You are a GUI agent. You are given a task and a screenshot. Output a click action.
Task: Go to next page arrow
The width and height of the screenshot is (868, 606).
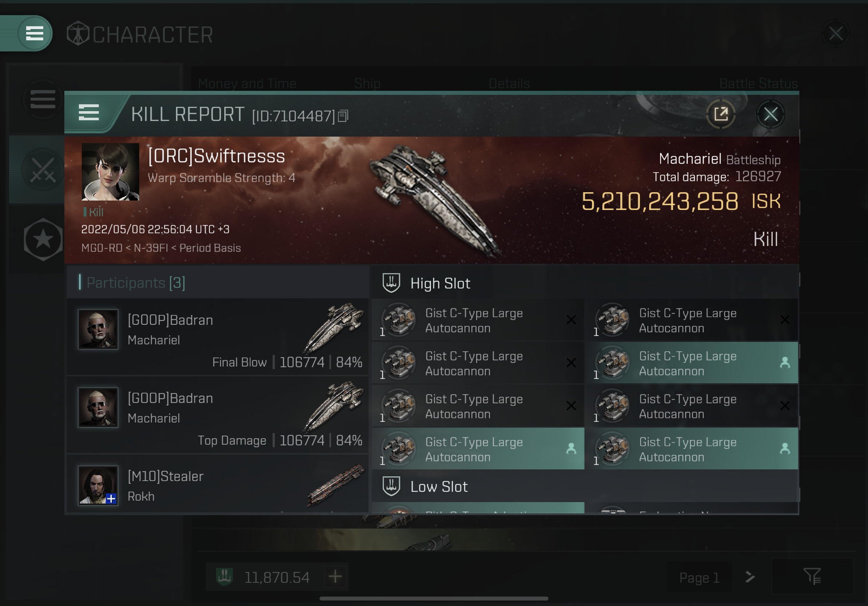tap(750, 577)
